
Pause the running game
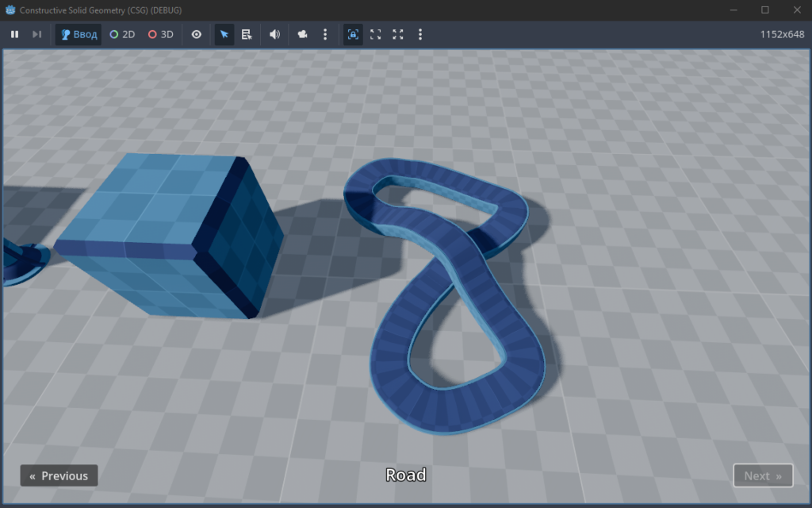14,34
